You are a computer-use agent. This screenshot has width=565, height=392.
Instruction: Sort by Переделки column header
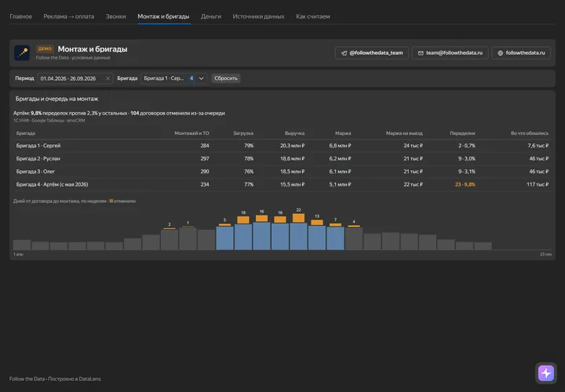pos(462,133)
